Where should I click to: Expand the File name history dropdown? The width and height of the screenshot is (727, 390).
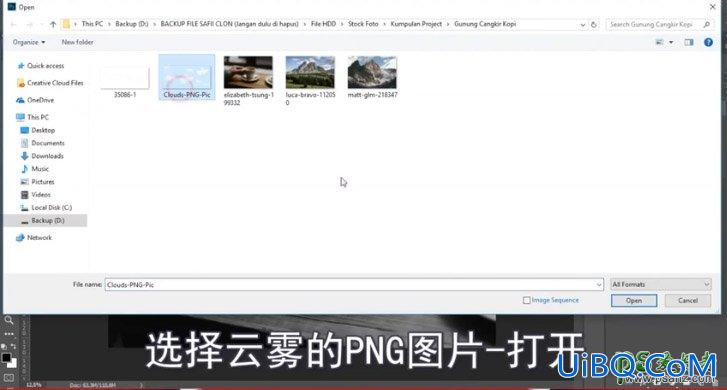(x=599, y=285)
